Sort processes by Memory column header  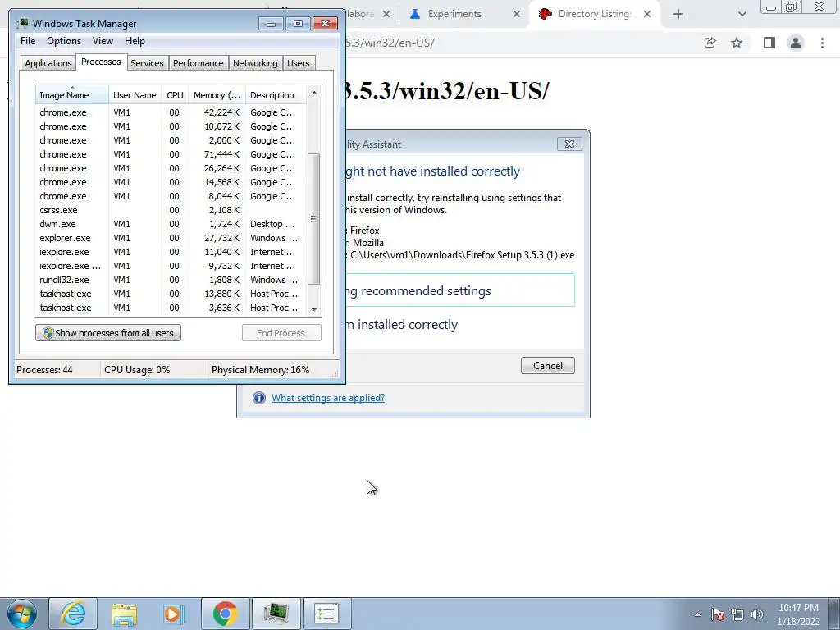tap(217, 95)
